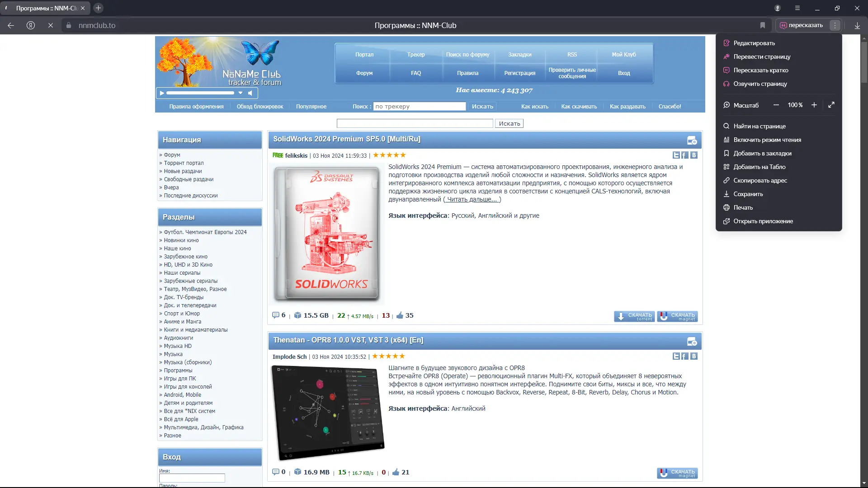The width and height of the screenshot is (868, 488).
Task: Click the audio player progress bar
Action: point(200,93)
